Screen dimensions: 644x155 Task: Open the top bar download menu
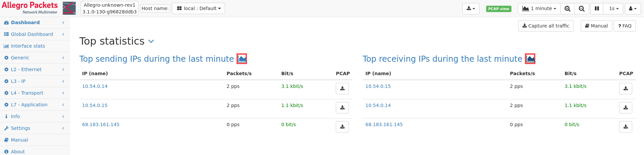(471, 9)
